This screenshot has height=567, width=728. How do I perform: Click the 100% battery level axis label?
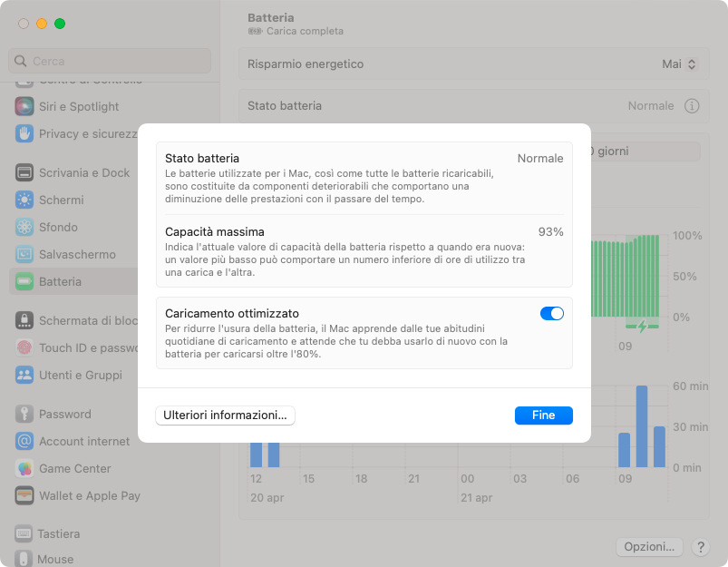(687, 236)
